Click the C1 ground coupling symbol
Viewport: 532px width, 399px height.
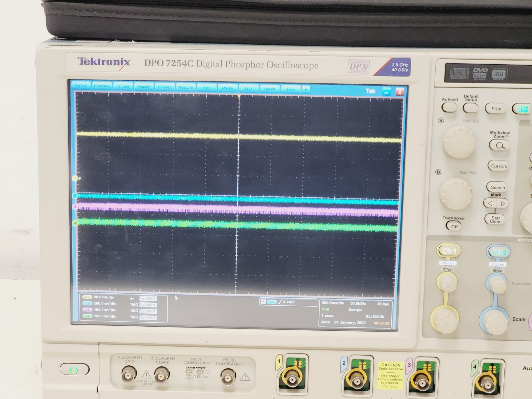click(x=132, y=298)
